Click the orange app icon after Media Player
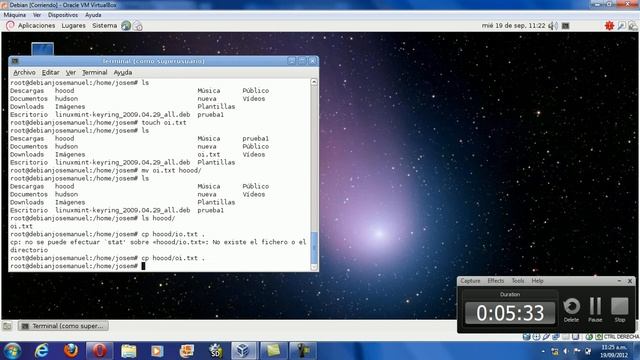The height and width of the screenshot is (360, 640). (187, 351)
